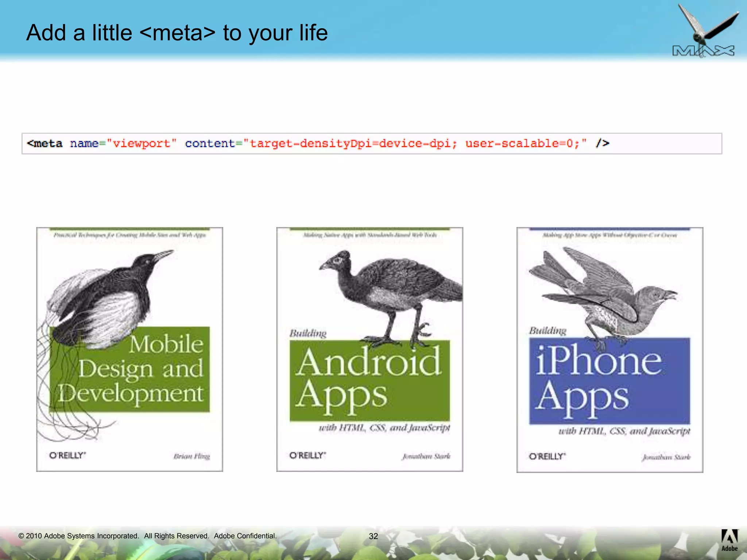The width and height of the screenshot is (747, 560).
Task: Select the Mobile Design and Development book cover
Action: [x=129, y=349]
